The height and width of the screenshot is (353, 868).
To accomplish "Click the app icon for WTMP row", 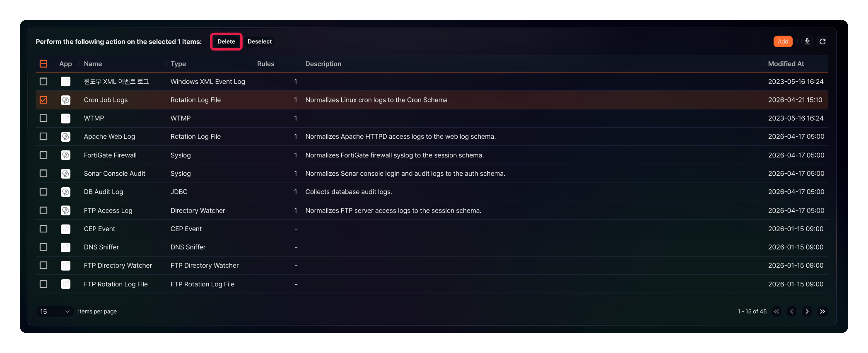I will tap(65, 118).
